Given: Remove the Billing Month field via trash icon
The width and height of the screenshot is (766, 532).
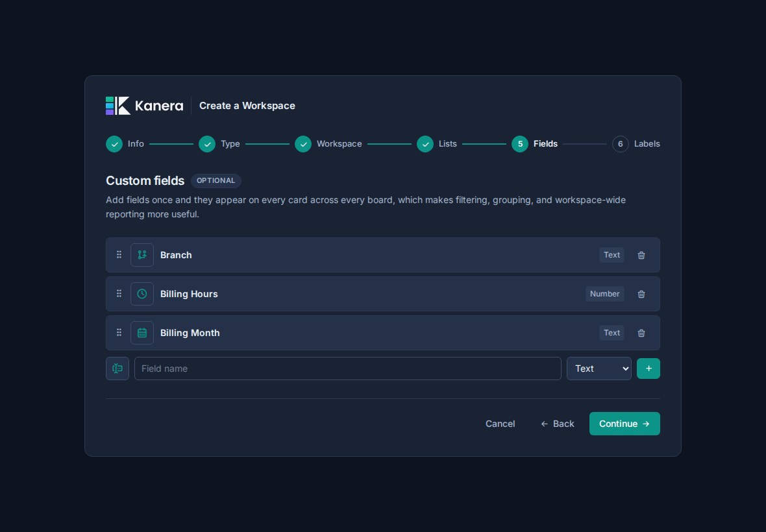Looking at the screenshot, I should tap(641, 333).
